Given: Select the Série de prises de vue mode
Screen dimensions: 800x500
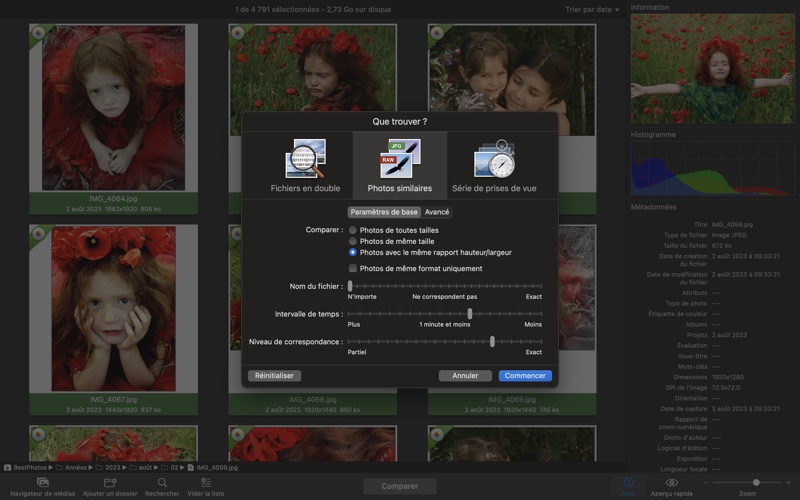Looking at the screenshot, I should [494, 165].
